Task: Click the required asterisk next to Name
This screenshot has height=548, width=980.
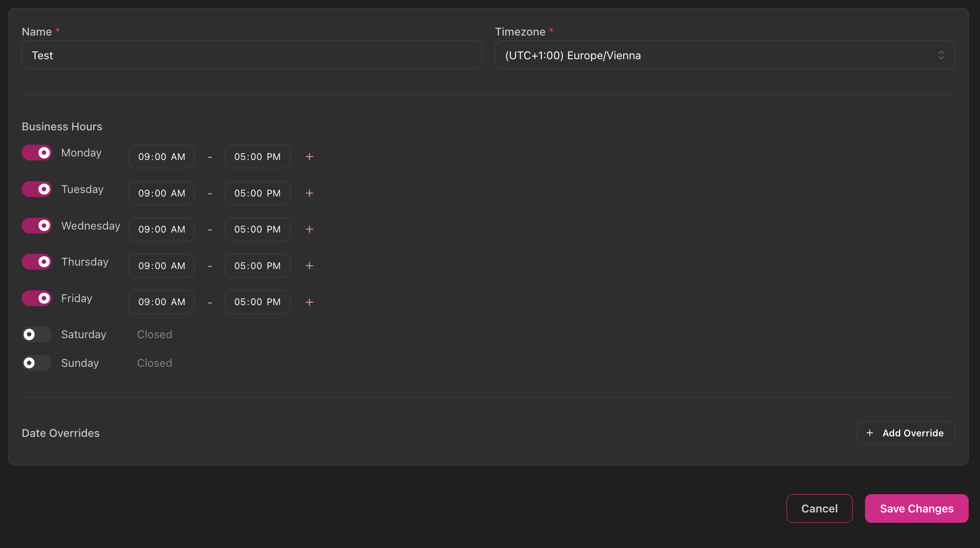Action: pos(58,30)
